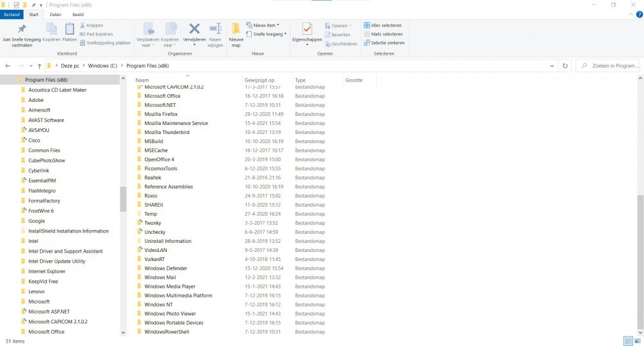644x346 pixels.
Task: Click the Nieuwe map folder icon
Action: 236,30
